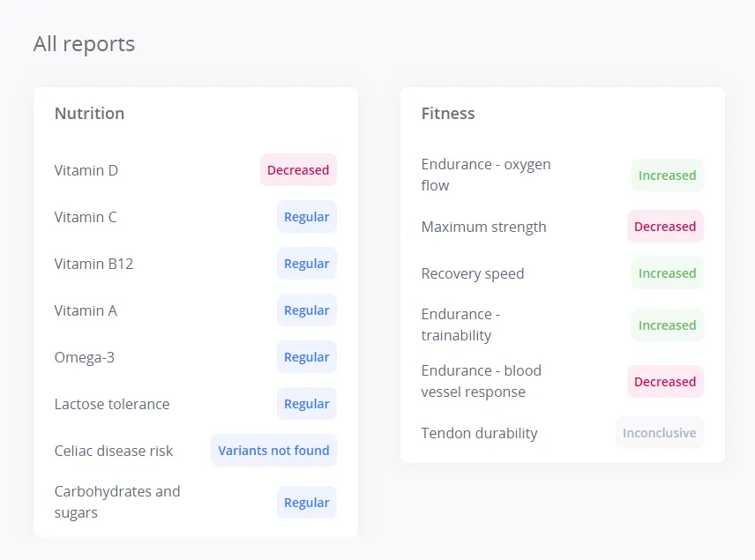Click the Decreased badge next to Vitamin D
The width and height of the screenshot is (755, 560).
pos(298,169)
